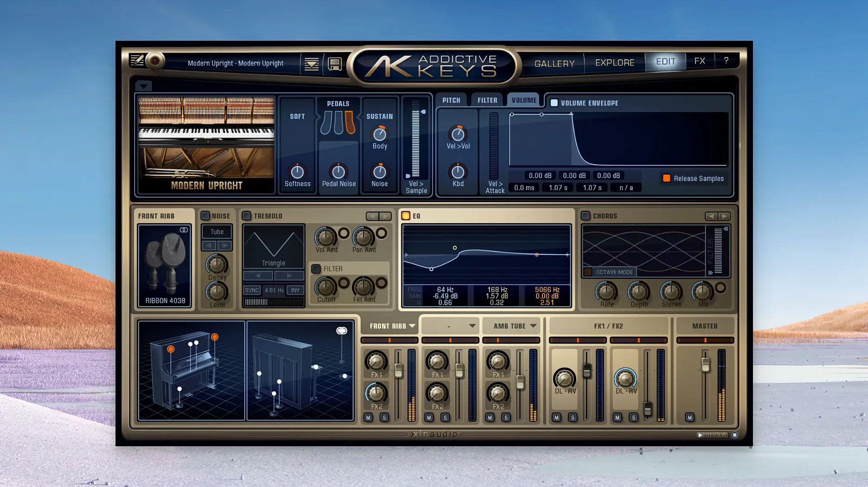868x487 pixels.
Task: Click the tremolo SYNC button
Action: 252,290
